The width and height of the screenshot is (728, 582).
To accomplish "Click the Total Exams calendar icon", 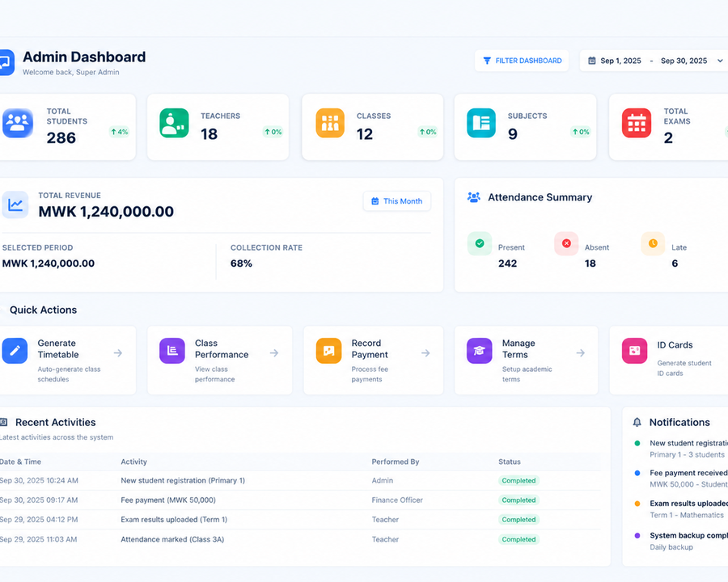I will pyautogui.click(x=637, y=123).
